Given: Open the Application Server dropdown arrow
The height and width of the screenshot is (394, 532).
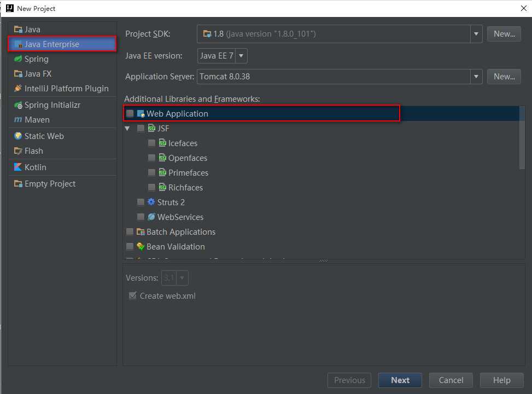Looking at the screenshot, I should coord(476,77).
